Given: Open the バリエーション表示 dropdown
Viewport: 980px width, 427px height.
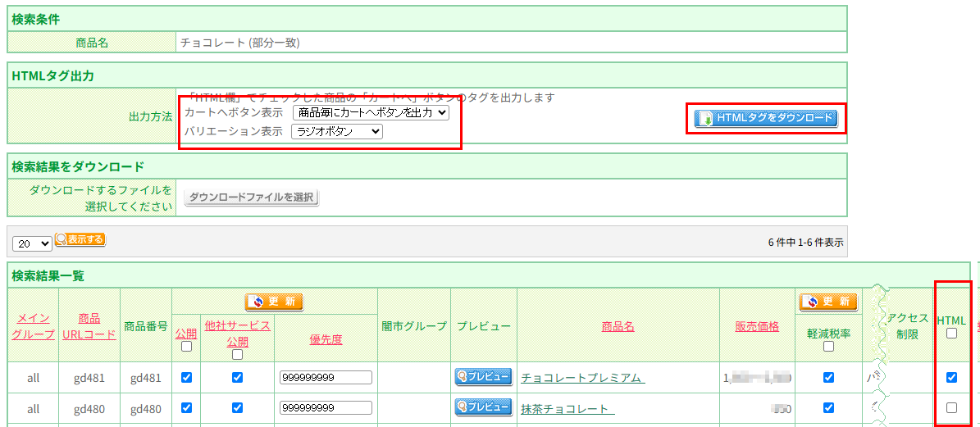Looking at the screenshot, I should (x=337, y=132).
